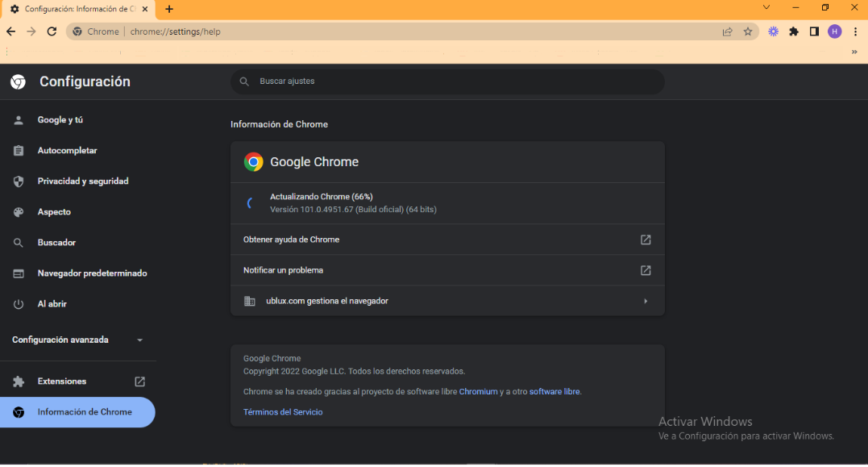Open a new tab with plus button
The image size is (868, 467).
(x=169, y=9)
